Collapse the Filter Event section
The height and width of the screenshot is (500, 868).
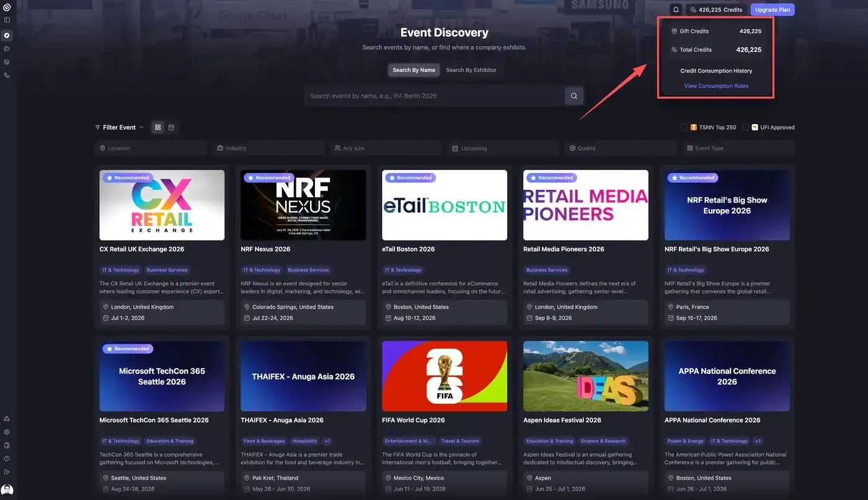119,127
